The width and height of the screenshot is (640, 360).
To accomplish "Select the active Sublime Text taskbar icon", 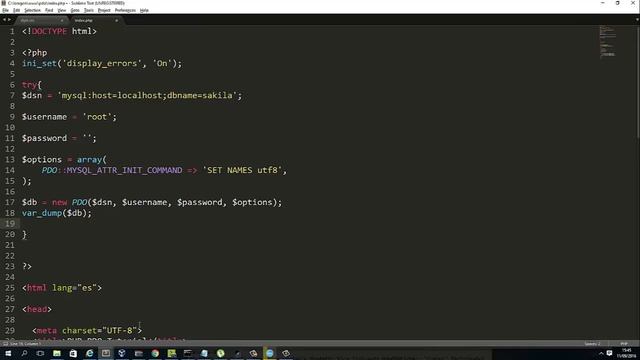I will click(x=106, y=353).
